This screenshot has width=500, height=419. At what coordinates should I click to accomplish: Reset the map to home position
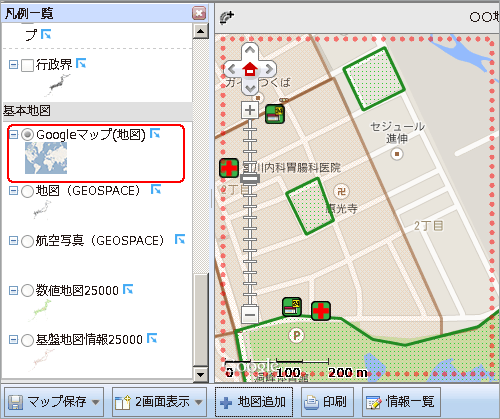pyautogui.click(x=250, y=69)
